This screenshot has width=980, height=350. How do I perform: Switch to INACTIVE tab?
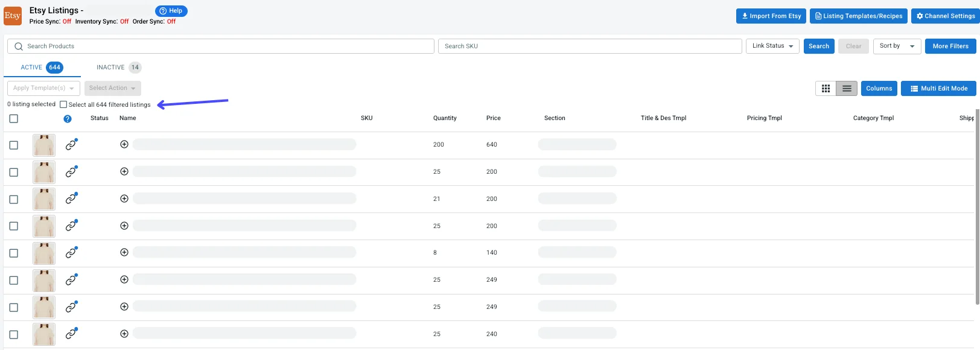pyautogui.click(x=118, y=68)
